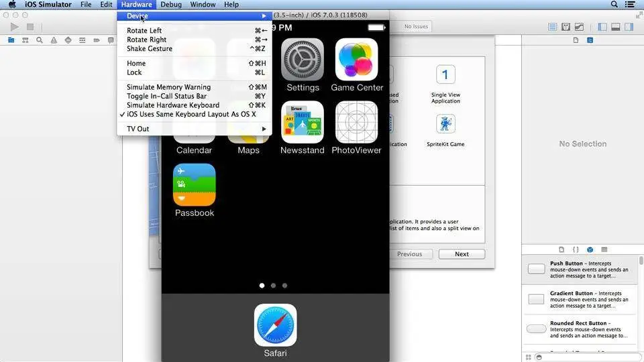644x362 pixels.
Task: Select the SpriteKit Game template
Action: point(445,131)
